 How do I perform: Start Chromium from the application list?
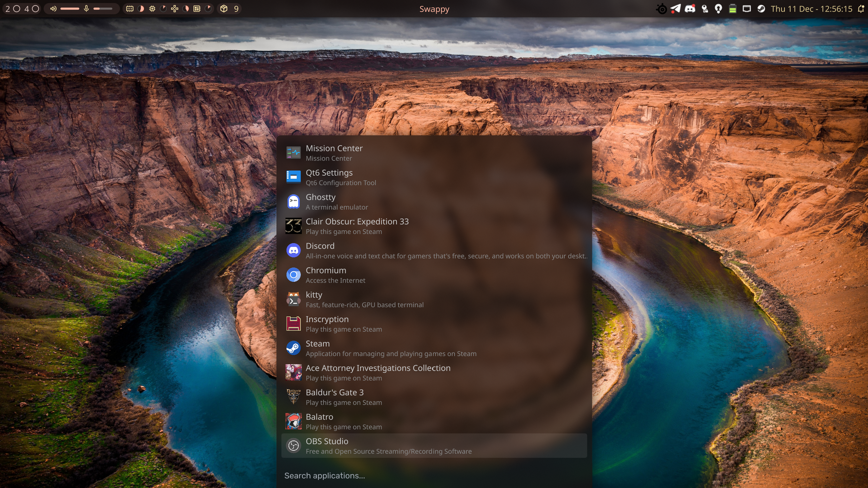click(x=434, y=275)
